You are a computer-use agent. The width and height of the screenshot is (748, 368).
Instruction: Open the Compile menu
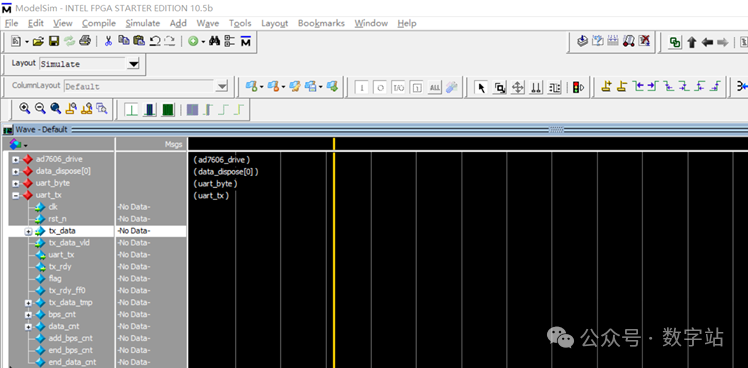pyautogui.click(x=99, y=23)
